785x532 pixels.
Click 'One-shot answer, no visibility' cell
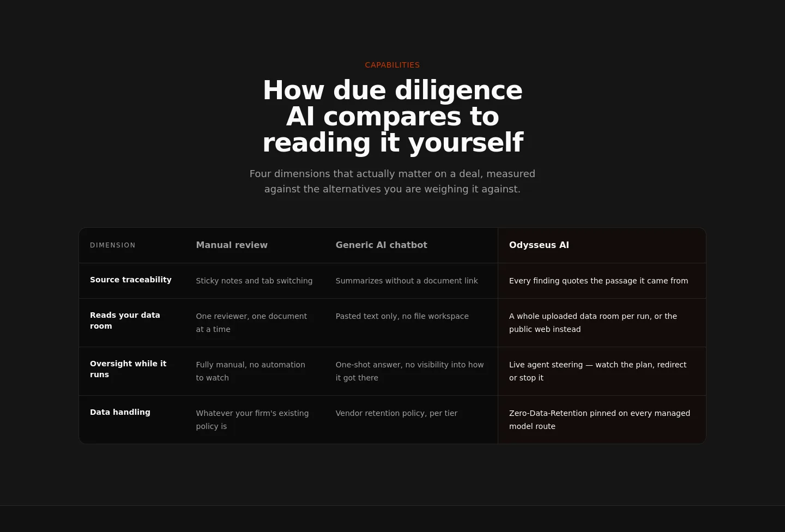[410, 371]
